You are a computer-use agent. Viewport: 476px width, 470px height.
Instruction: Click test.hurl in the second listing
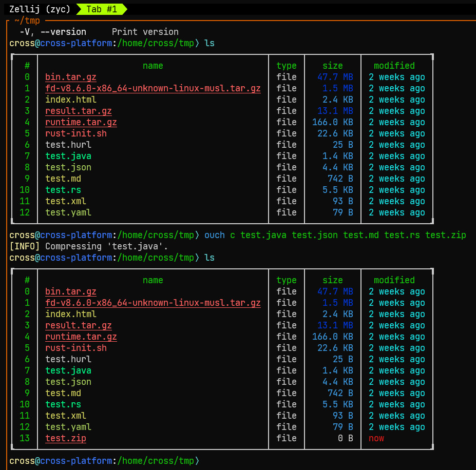68,359
